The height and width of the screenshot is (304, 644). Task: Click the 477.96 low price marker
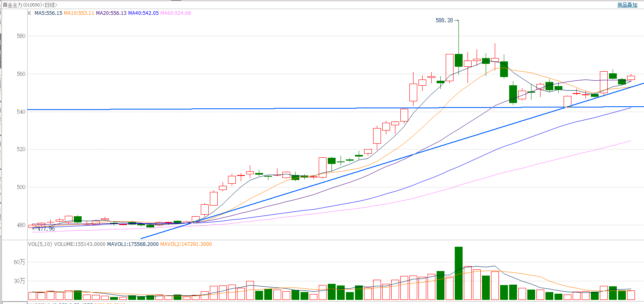(46, 229)
